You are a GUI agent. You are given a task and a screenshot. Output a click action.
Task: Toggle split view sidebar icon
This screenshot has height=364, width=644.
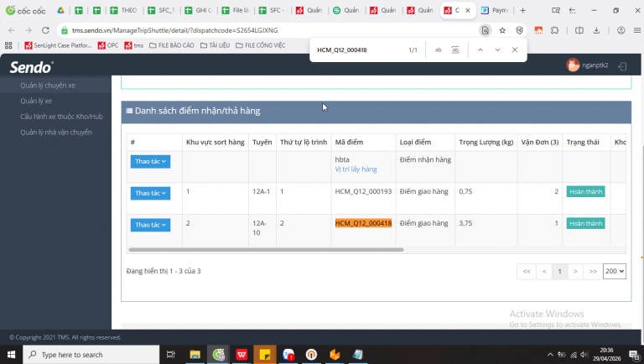click(579, 30)
